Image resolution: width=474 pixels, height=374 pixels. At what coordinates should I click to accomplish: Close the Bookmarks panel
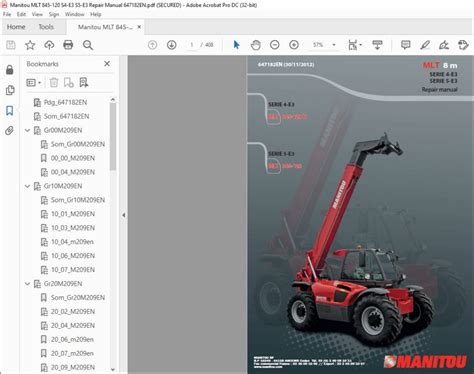pos(107,64)
